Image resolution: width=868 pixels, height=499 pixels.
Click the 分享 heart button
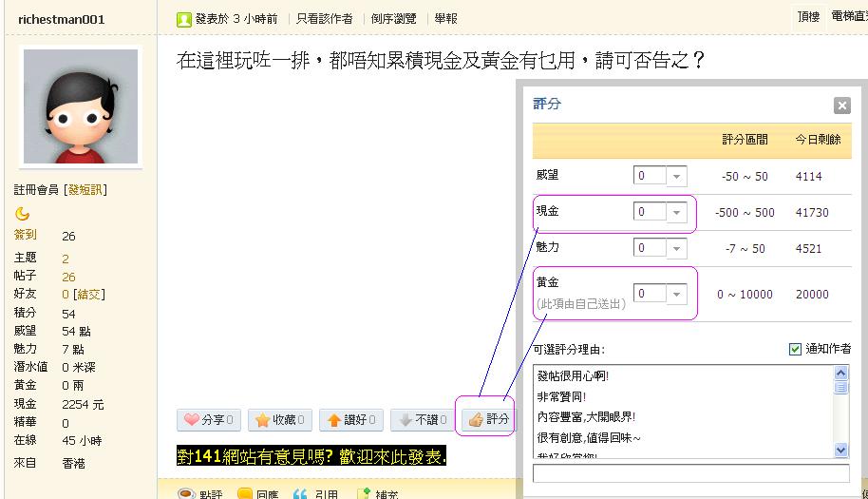tap(208, 419)
